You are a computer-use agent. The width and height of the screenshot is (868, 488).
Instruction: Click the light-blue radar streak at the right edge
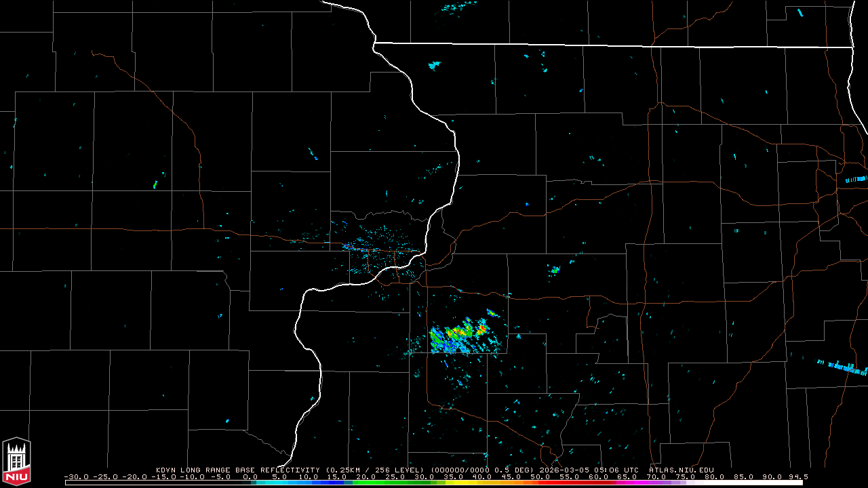[843, 367]
